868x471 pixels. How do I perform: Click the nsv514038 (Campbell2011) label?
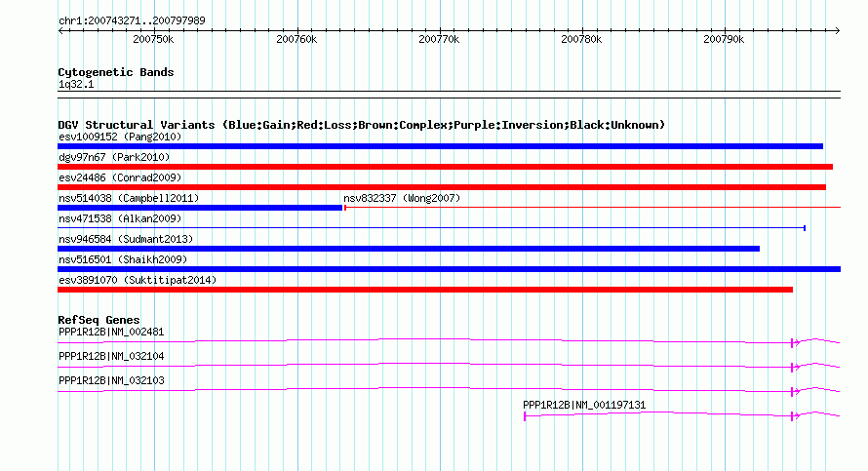pos(129,198)
